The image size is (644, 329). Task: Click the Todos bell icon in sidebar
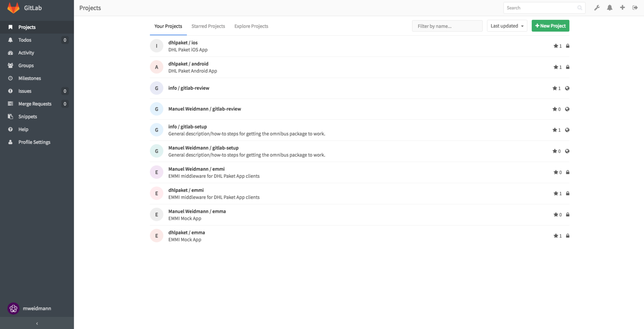point(10,40)
